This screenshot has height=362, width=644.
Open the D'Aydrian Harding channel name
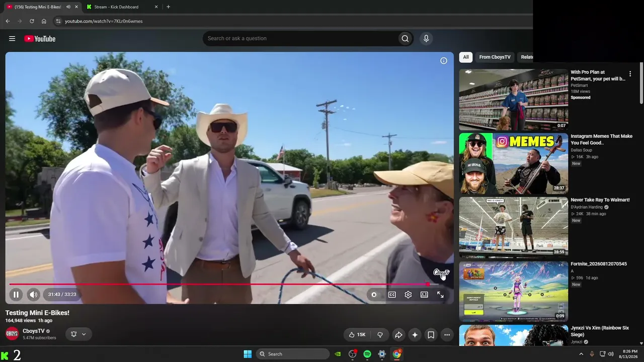tap(586, 207)
